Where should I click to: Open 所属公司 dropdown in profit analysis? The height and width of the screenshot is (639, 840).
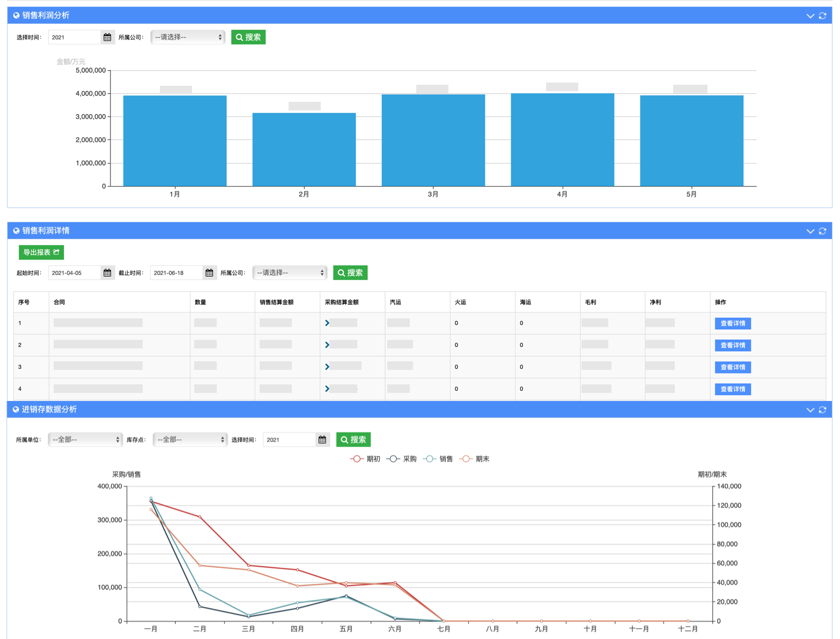188,37
